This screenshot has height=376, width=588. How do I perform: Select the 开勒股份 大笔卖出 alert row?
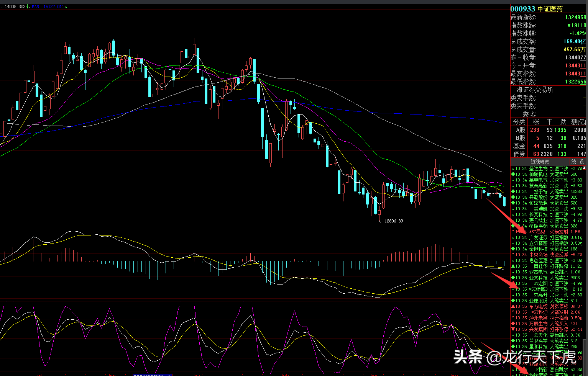click(546, 197)
